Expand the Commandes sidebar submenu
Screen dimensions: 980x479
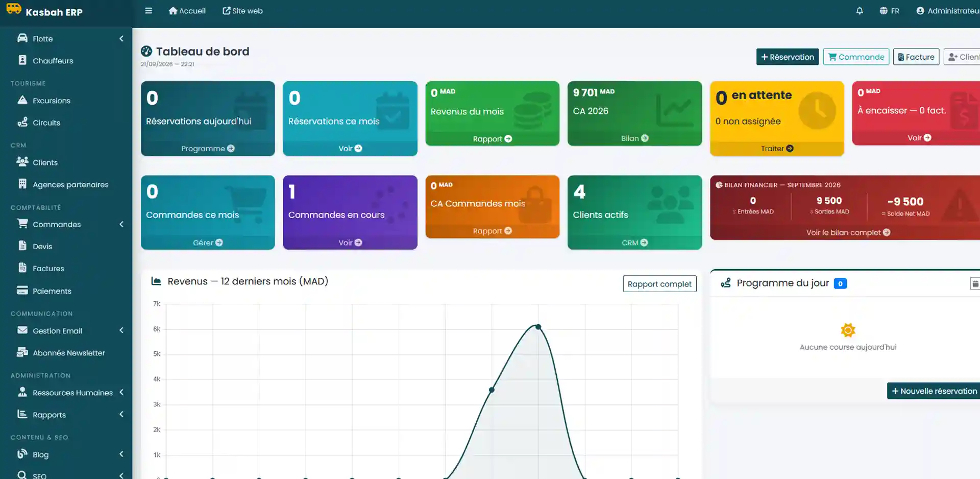(x=121, y=224)
